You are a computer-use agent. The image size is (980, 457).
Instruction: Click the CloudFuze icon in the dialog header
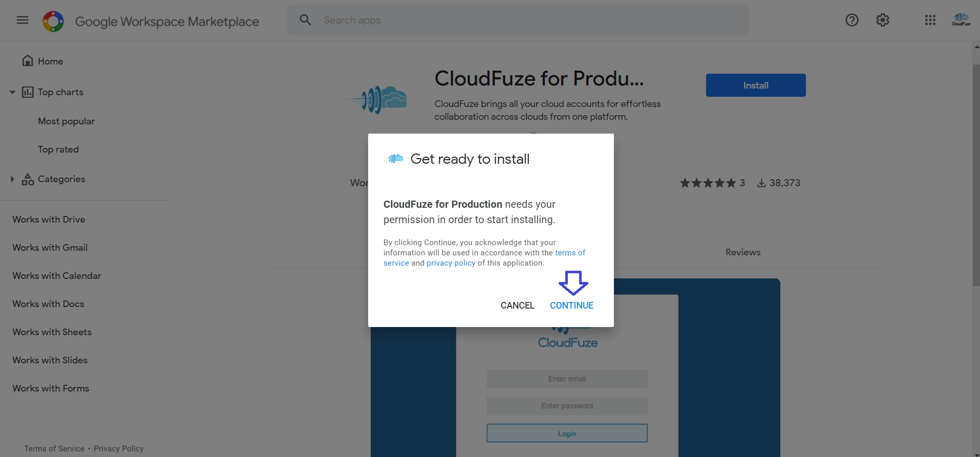(395, 159)
